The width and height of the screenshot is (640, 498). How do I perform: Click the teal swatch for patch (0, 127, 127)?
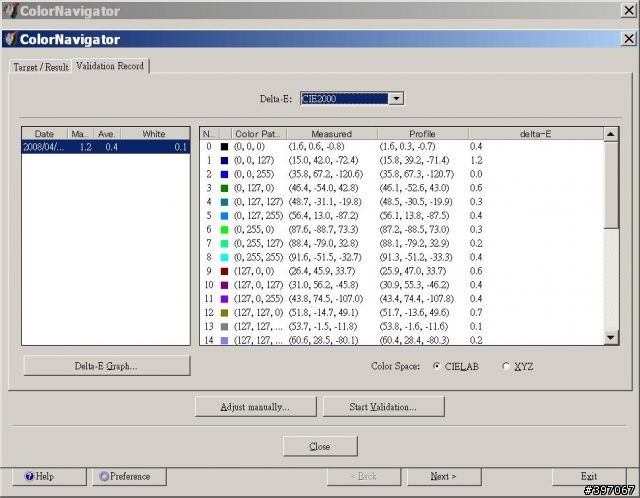click(x=224, y=202)
